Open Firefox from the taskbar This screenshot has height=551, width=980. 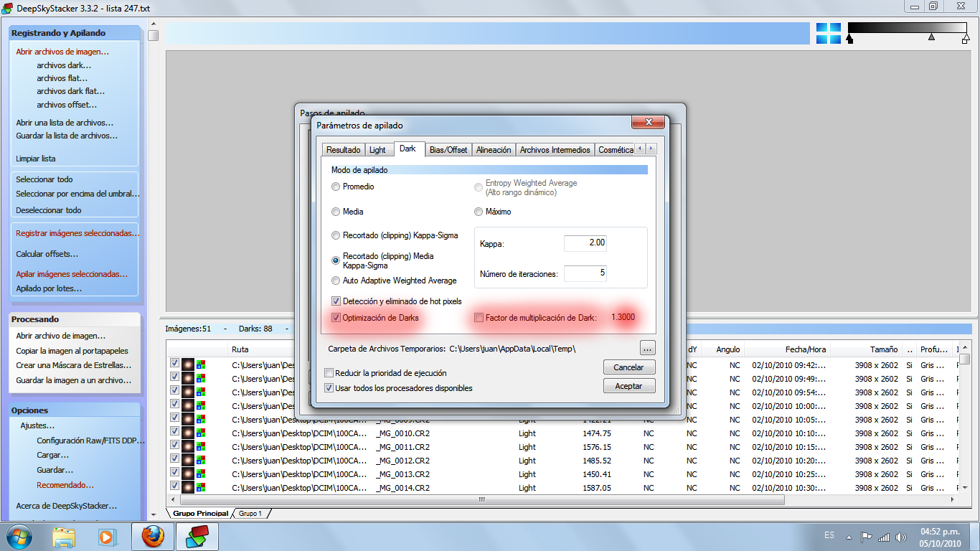coord(152,537)
